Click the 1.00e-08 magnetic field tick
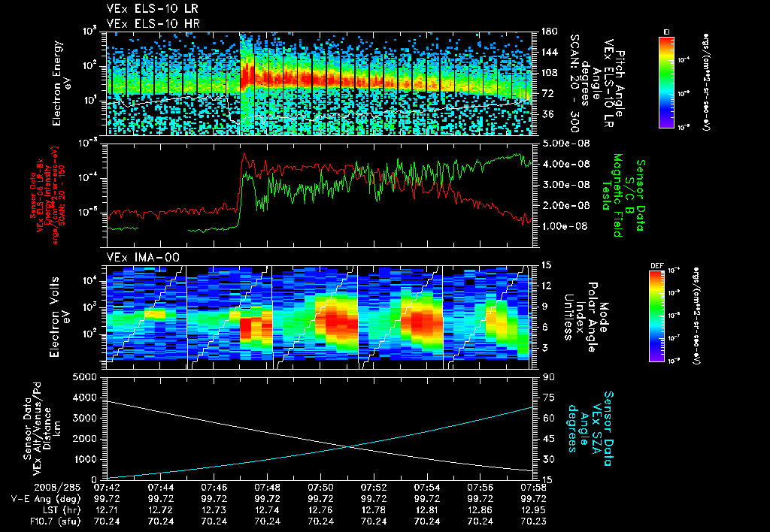Screen dimensions: 770x532 (x=565, y=226)
